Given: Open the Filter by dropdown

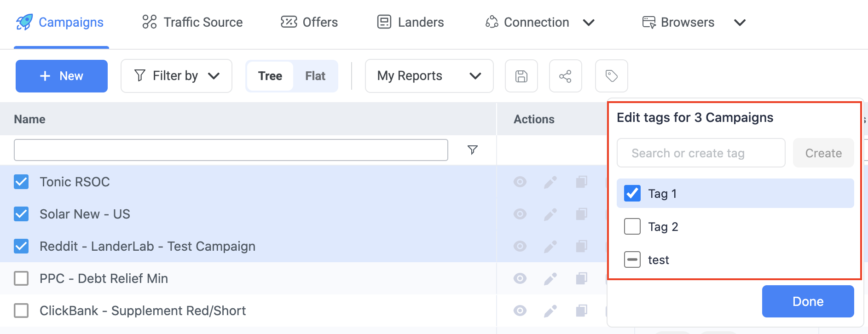Looking at the screenshot, I should point(176,76).
